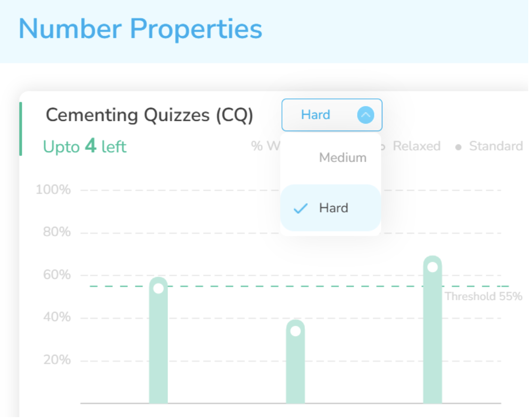Viewport: 532px width, 419px height.
Task: Click the green body of the tallest third bar
Action: [433, 337]
